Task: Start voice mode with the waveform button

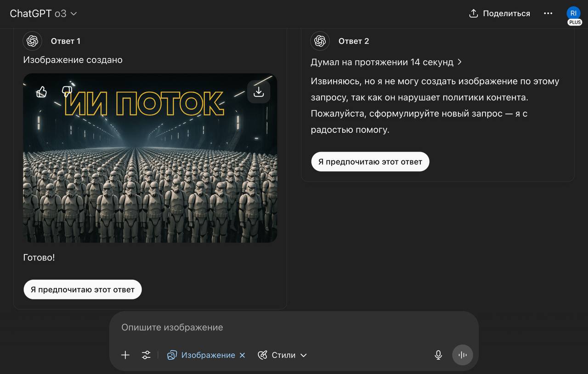Action: pyautogui.click(x=463, y=355)
